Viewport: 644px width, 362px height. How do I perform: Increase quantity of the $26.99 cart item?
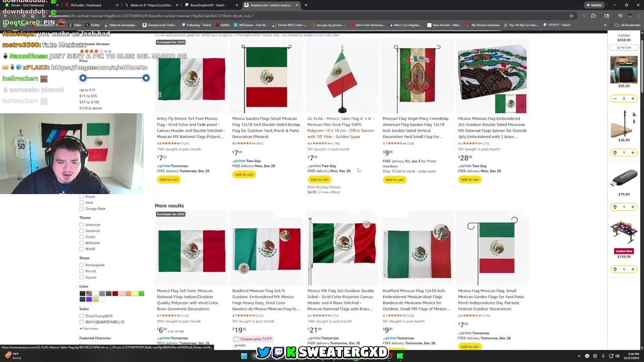[x=633, y=152]
